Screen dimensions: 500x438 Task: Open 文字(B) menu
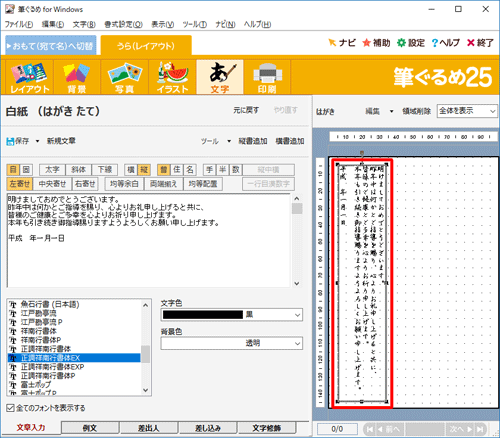pyautogui.click(x=84, y=24)
